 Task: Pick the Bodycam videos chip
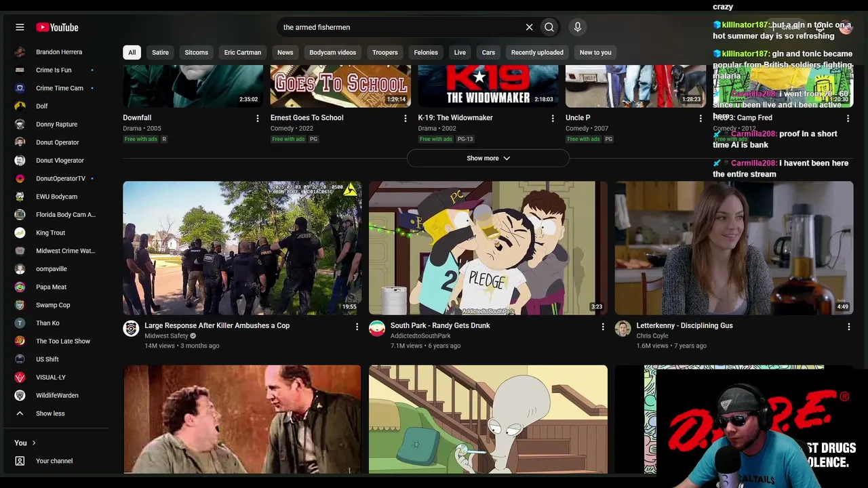point(333,52)
